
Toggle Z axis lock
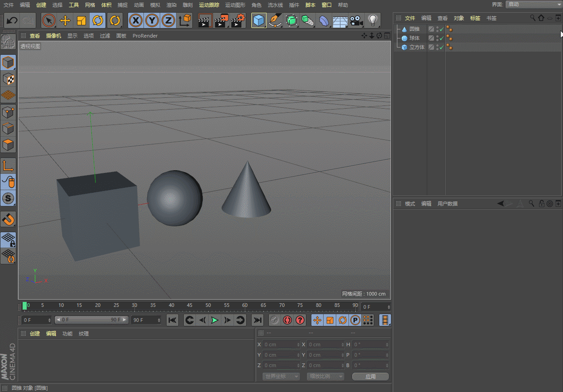[168, 20]
